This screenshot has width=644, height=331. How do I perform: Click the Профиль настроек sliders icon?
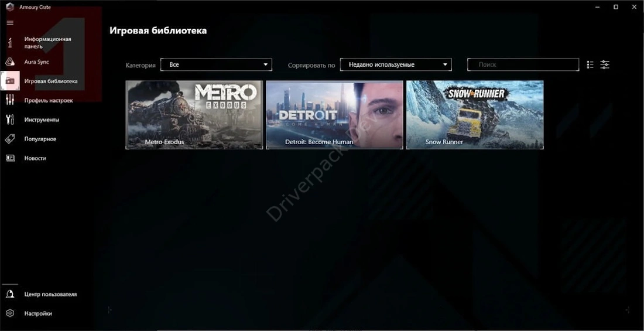(10, 100)
